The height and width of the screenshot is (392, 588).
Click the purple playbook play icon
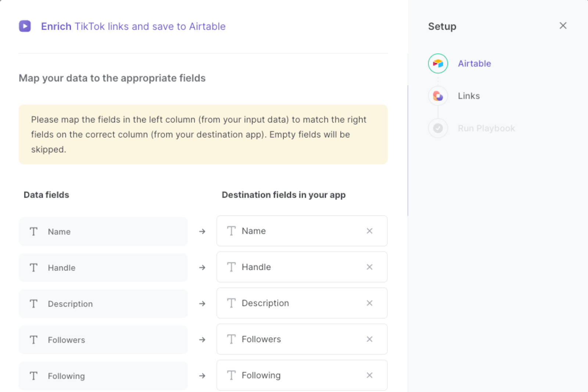coord(25,26)
